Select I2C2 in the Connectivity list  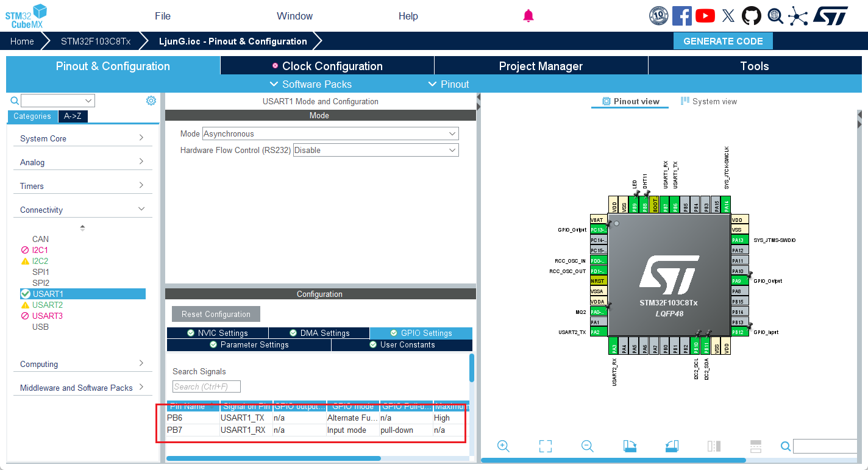pyautogui.click(x=40, y=261)
